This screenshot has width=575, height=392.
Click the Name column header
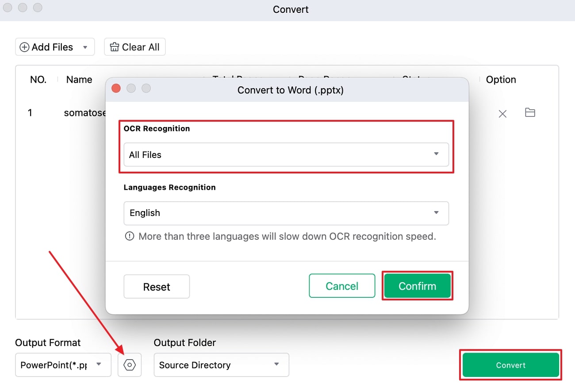tap(79, 80)
